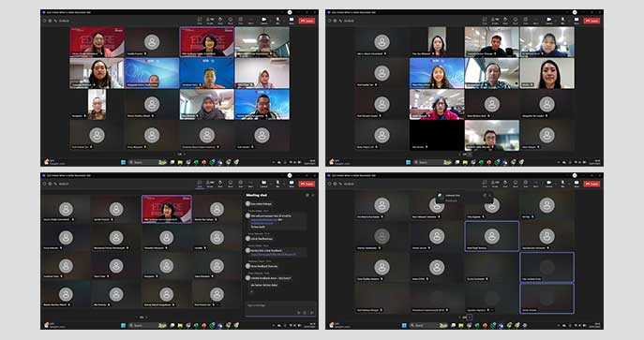The image size is (644, 340).
Task: Toggle Camera in top-left meeting window
Action: coord(264,21)
